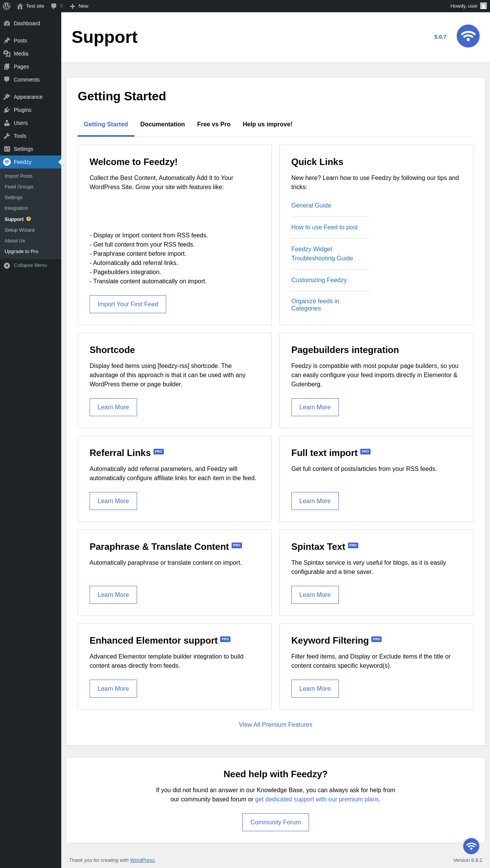Open Feedzy Widget Troubleshooting Guide link
Viewport: 490px width, 868px height.
click(322, 254)
